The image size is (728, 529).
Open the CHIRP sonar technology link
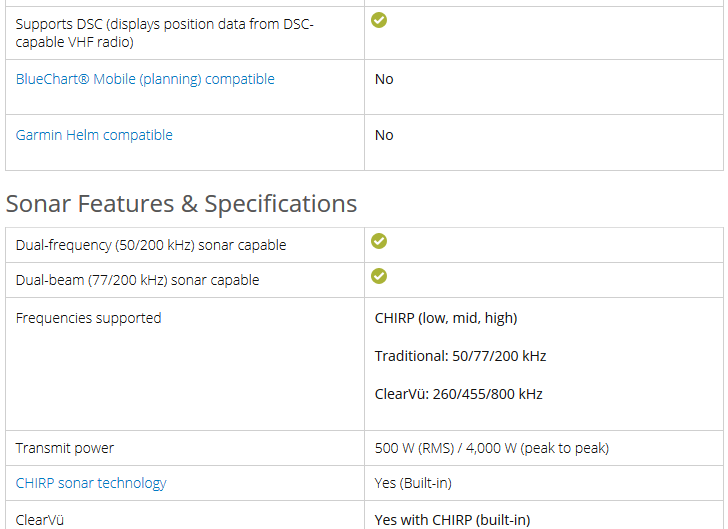[x=91, y=483]
